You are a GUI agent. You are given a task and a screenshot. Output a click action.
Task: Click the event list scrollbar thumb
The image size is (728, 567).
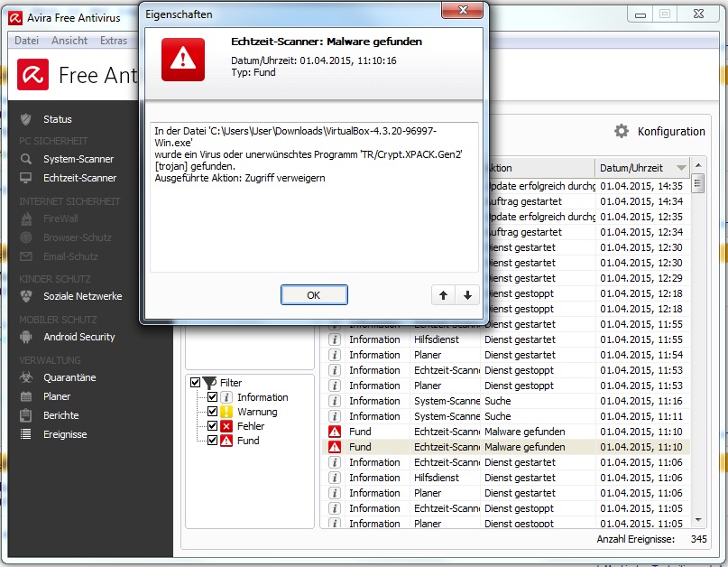pos(698,183)
